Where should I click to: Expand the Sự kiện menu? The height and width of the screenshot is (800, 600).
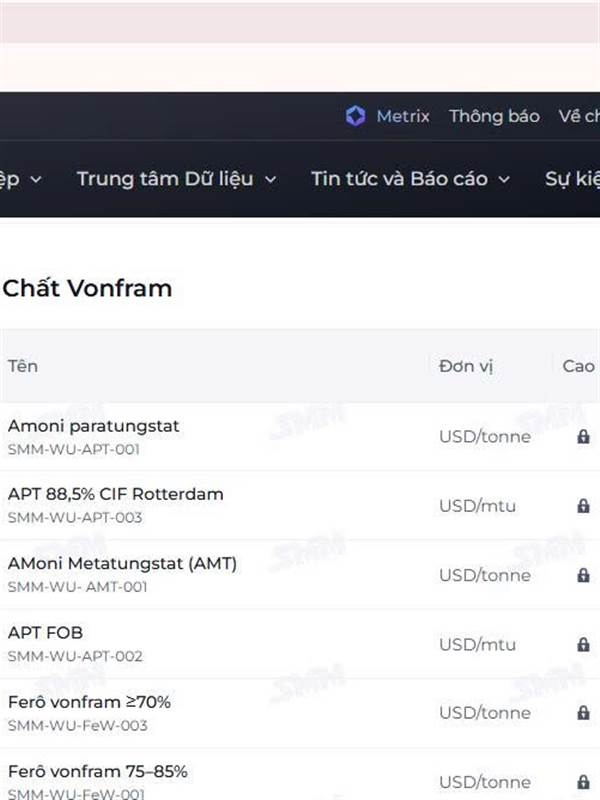[572, 179]
